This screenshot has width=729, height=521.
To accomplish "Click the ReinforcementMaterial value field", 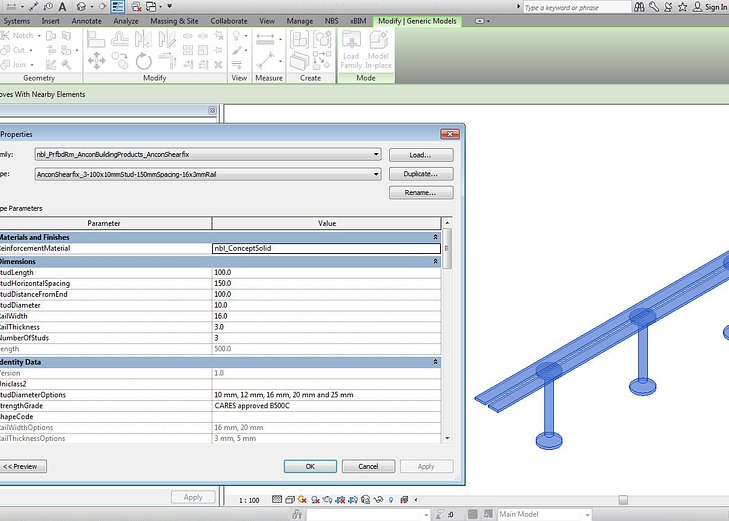I will [x=325, y=248].
